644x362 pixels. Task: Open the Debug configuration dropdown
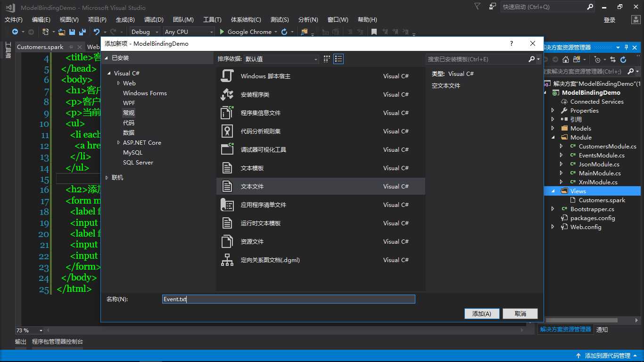point(144,32)
